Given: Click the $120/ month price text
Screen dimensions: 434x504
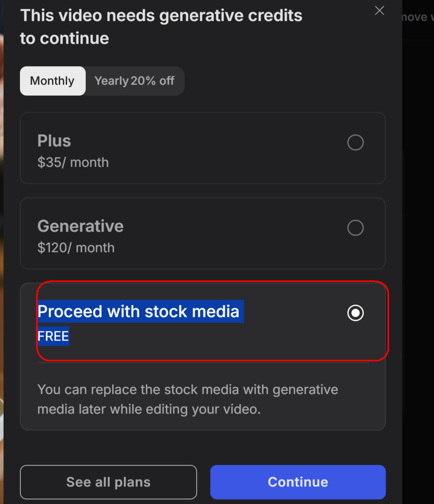Looking at the screenshot, I should [x=76, y=248].
